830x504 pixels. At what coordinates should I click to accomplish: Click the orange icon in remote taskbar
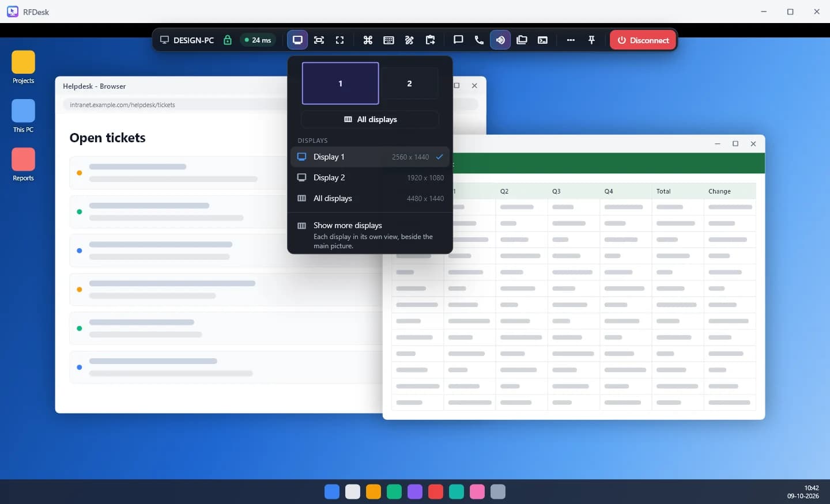373,491
